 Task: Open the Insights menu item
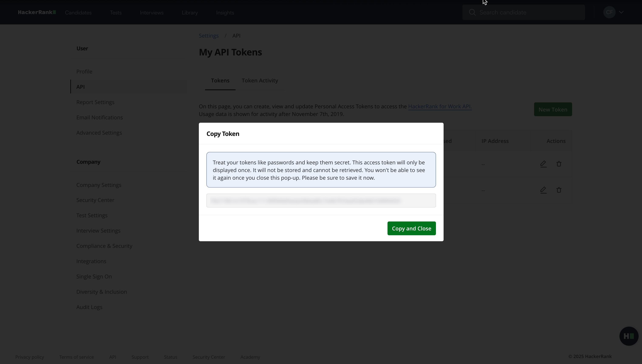pyautogui.click(x=225, y=13)
